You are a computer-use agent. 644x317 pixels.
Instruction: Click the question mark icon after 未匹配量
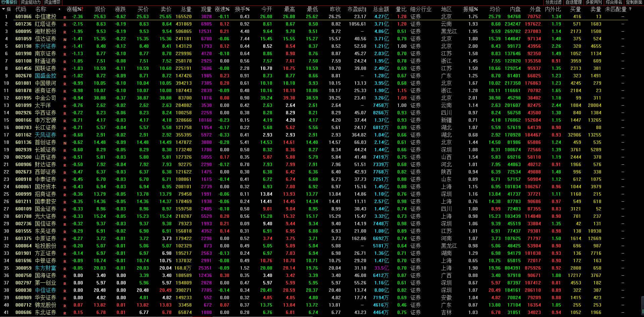[630, 9]
